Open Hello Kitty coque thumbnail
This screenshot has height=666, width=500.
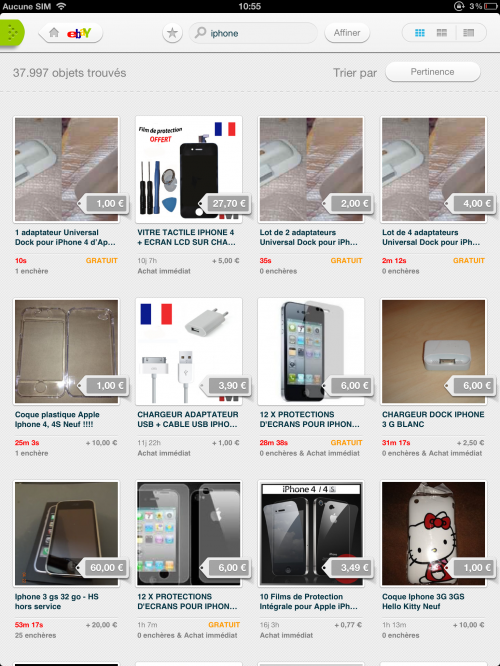click(x=433, y=533)
